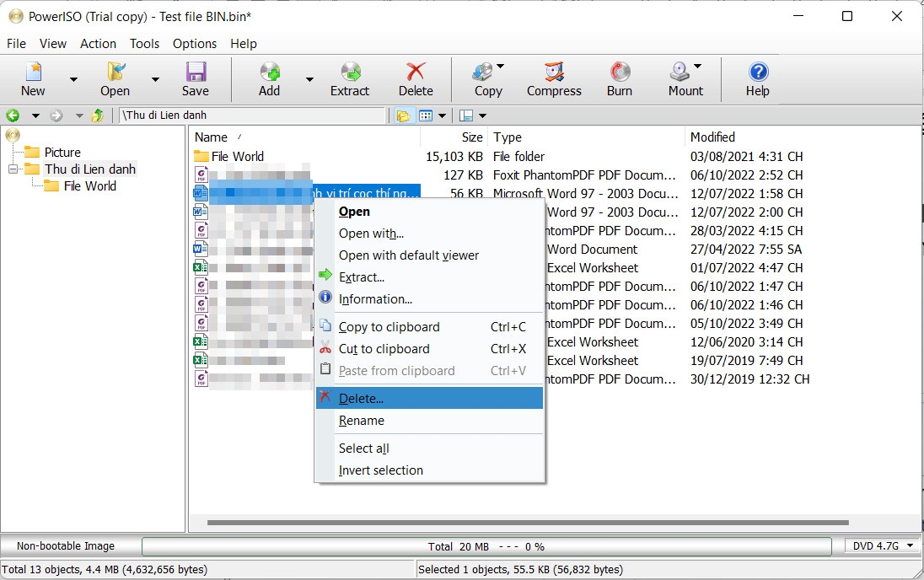The image size is (924, 580).
Task: Open the Help menu
Action: pos(244,44)
